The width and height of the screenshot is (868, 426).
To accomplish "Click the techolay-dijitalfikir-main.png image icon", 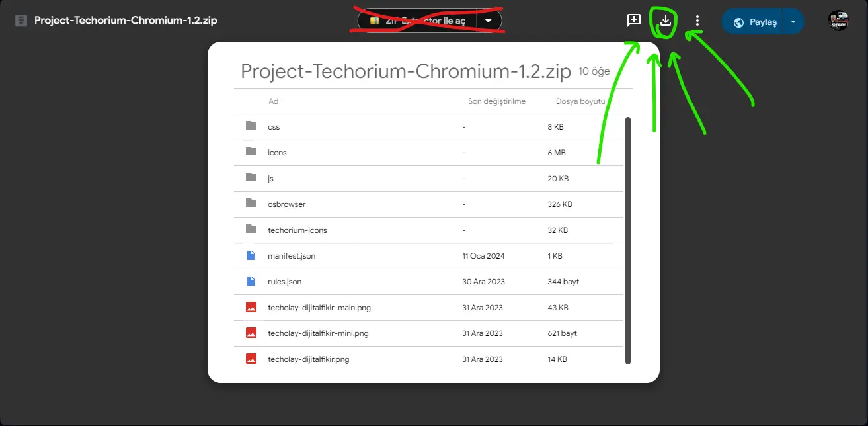I will [x=251, y=307].
